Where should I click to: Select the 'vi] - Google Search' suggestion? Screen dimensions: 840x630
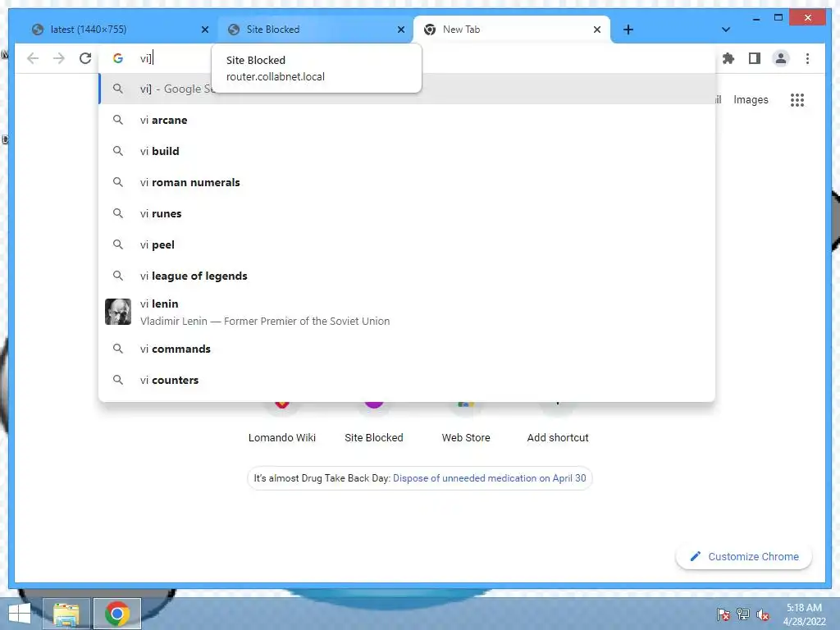pos(407,89)
